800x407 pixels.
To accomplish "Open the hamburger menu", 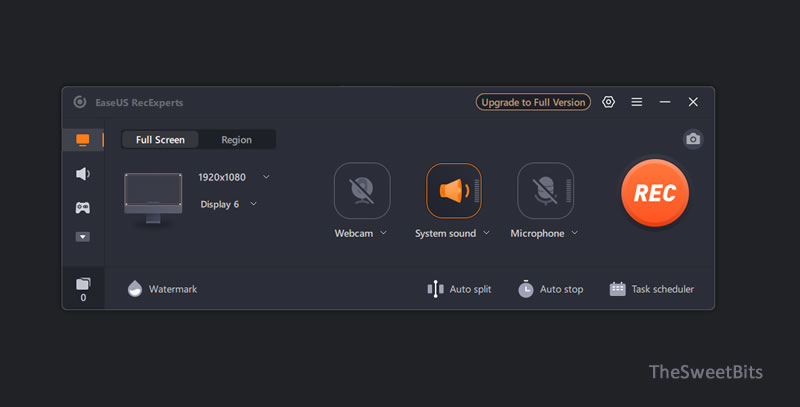I will coord(637,102).
